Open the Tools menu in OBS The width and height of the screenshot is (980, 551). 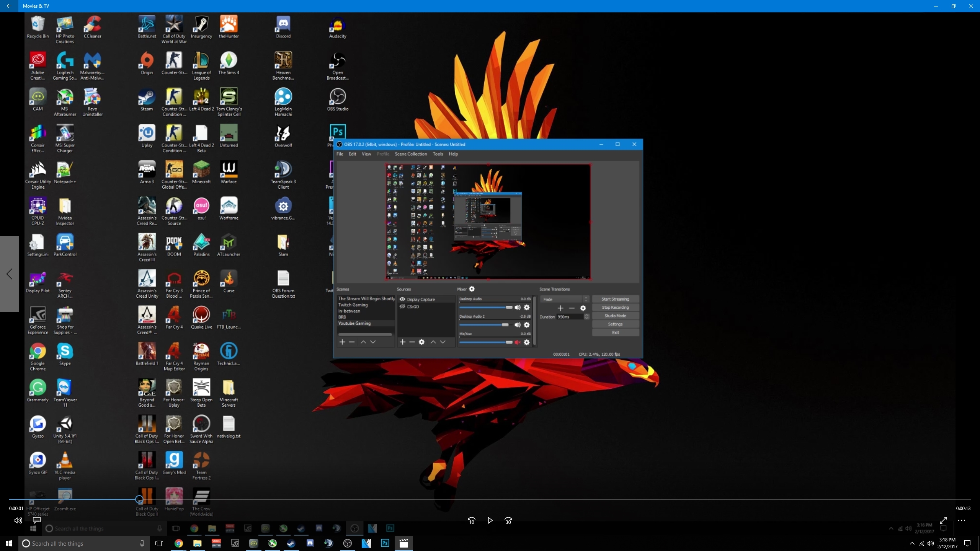[x=438, y=154]
